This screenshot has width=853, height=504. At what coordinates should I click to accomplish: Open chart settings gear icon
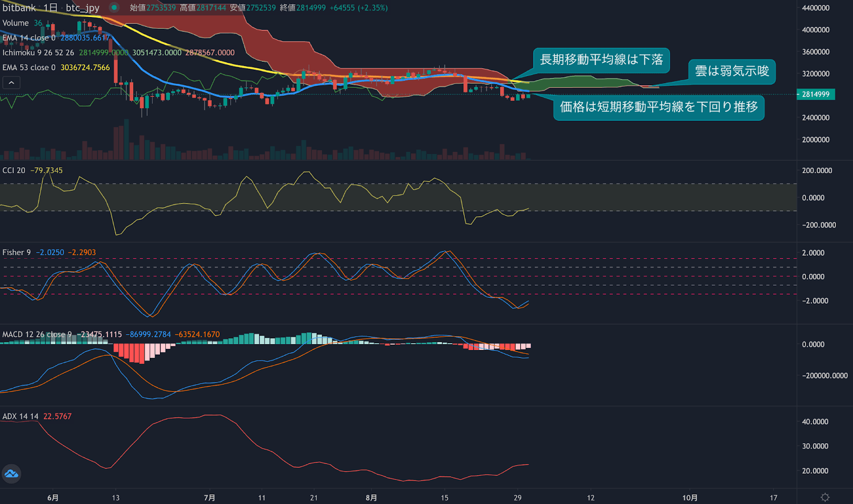825,497
